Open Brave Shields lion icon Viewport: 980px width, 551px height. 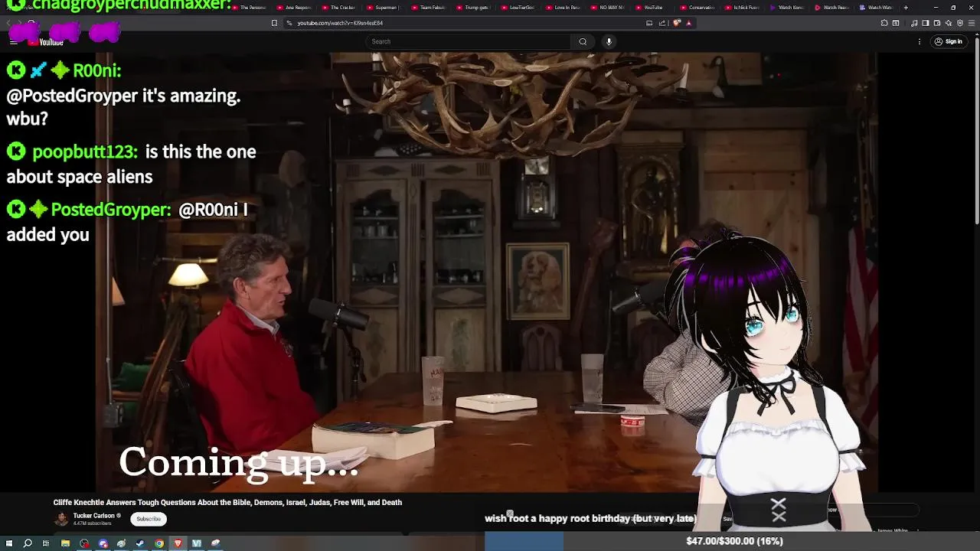(x=676, y=23)
